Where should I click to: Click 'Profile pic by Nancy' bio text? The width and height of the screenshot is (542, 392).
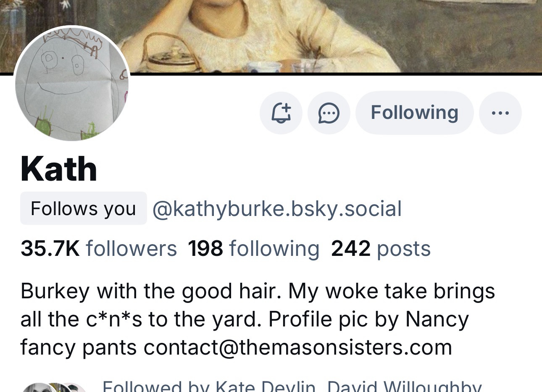(x=369, y=319)
